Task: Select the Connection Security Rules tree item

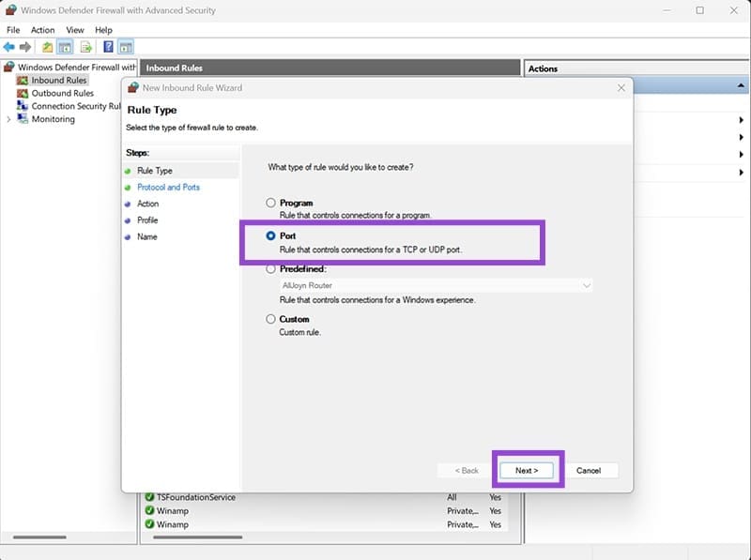Action: (66, 106)
